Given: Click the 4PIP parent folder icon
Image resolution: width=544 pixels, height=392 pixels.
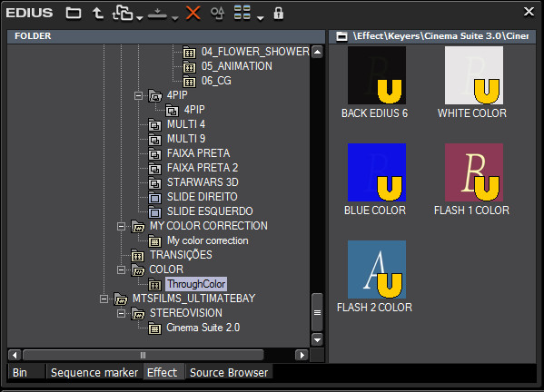Looking at the screenshot, I should [155, 95].
